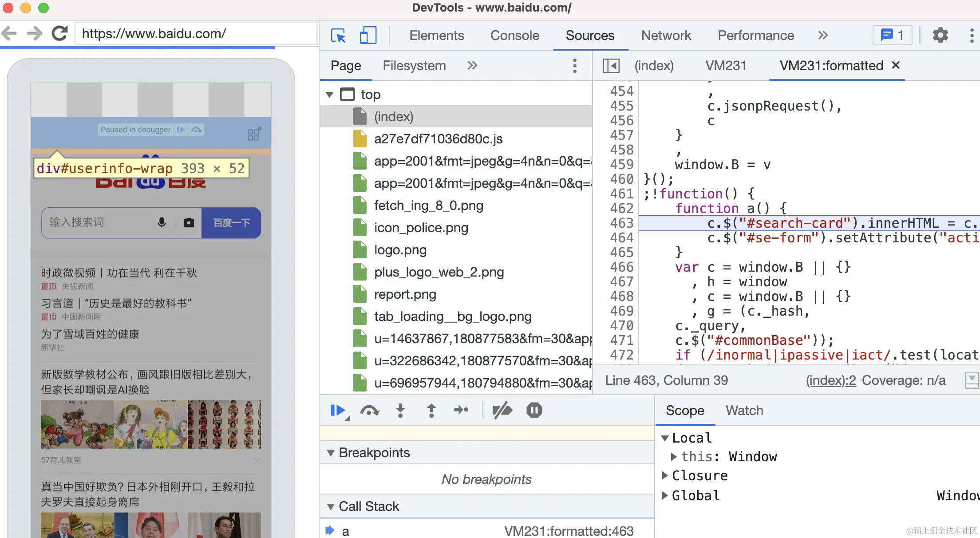Click the step into function arrow
980x538 pixels.
pyautogui.click(x=400, y=410)
